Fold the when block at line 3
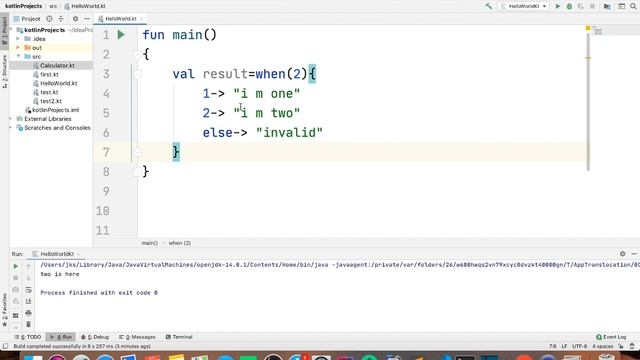Screen dimensions: 640x360 pyautogui.click(x=137, y=74)
